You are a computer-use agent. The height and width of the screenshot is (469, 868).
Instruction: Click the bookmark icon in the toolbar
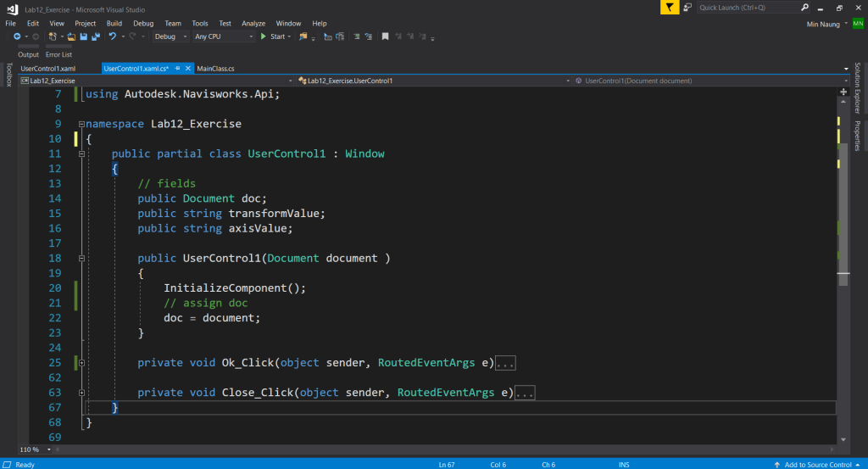[x=385, y=37]
